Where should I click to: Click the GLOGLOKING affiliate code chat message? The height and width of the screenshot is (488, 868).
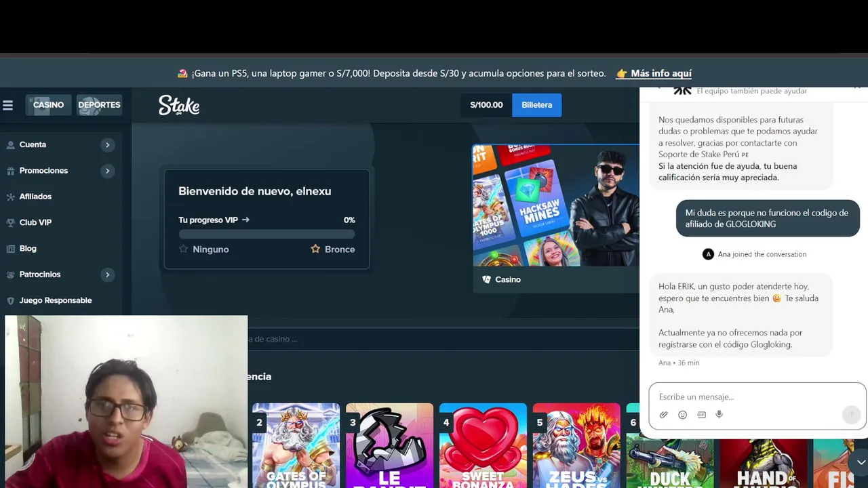pos(768,218)
